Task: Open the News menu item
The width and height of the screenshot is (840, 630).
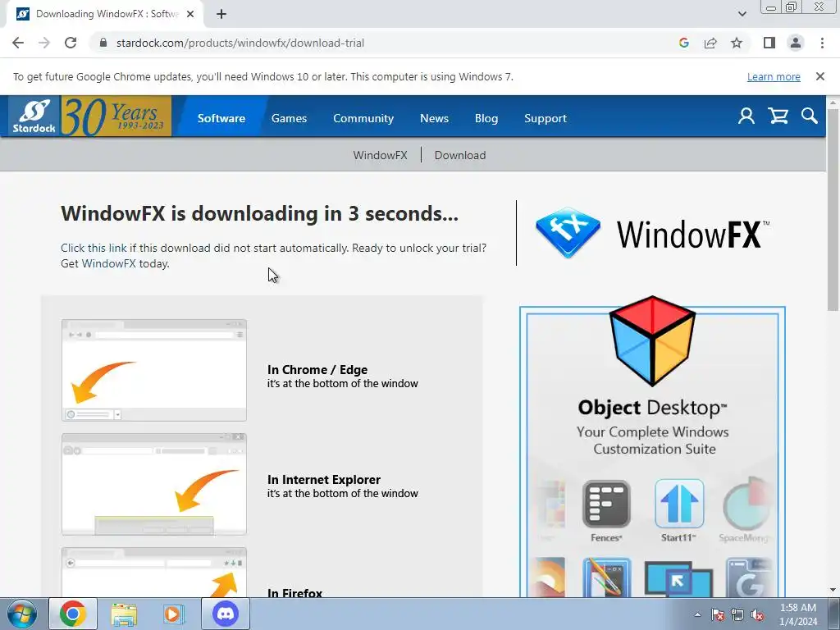Action: coord(434,118)
